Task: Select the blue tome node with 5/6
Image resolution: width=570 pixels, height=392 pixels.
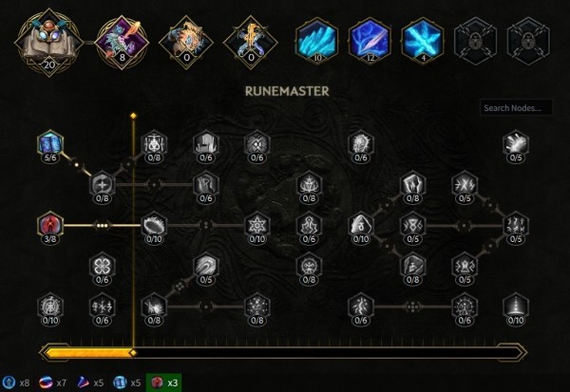Action: click(50, 144)
